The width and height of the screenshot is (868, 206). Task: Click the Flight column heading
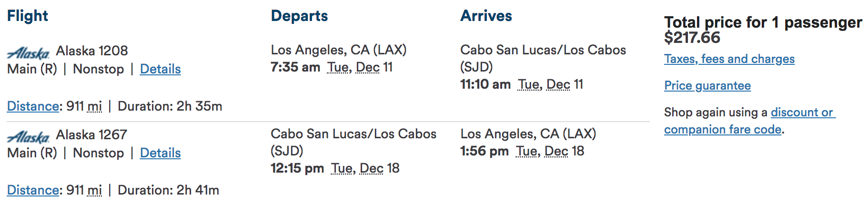[x=27, y=16]
